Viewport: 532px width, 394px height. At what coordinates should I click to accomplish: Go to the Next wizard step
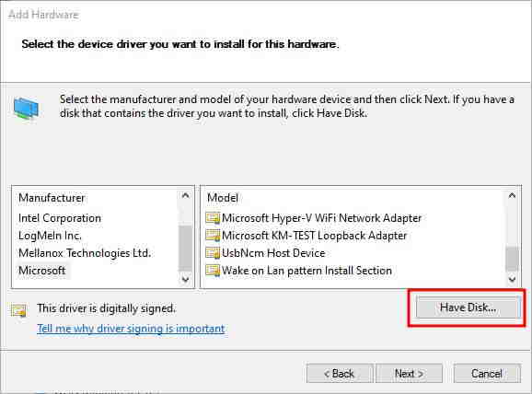[x=409, y=374]
